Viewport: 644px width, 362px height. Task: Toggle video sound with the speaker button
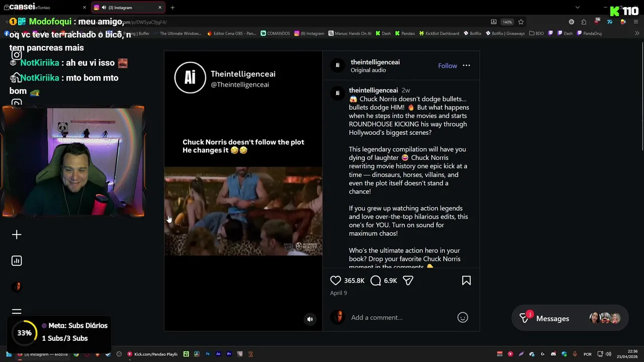[x=310, y=319]
